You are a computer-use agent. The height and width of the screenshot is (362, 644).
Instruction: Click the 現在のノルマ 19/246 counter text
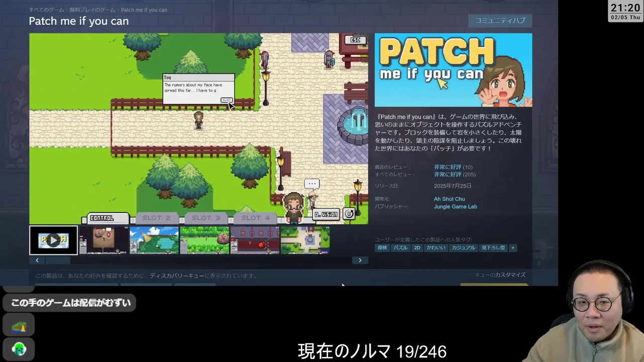point(372,351)
